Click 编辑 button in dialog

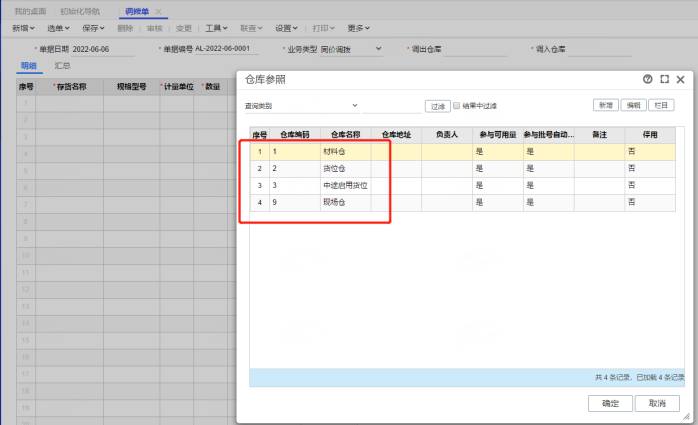coord(633,105)
